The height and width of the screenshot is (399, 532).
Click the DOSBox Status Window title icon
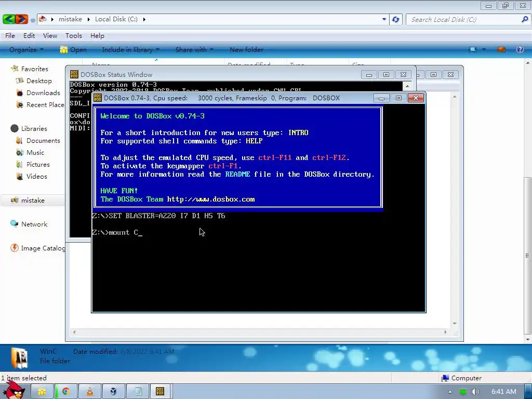(x=74, y=74)
